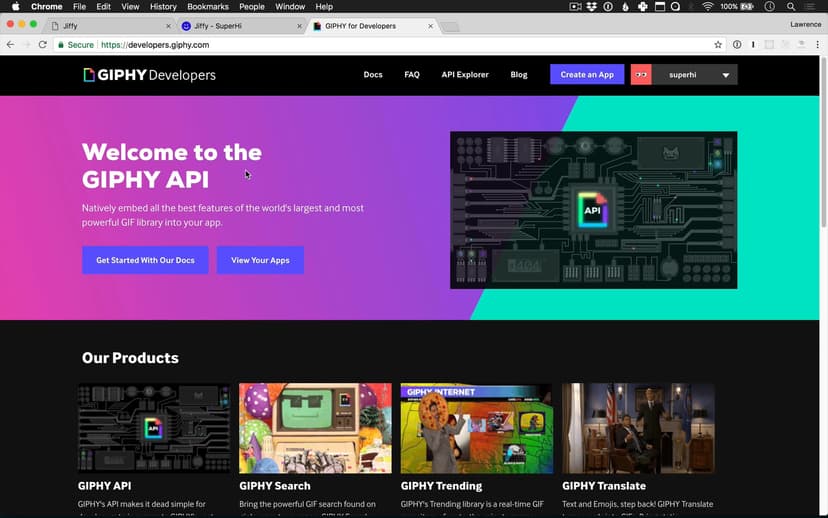
Task: Open the Chrome three-dot menu
Action: [816, 45]
